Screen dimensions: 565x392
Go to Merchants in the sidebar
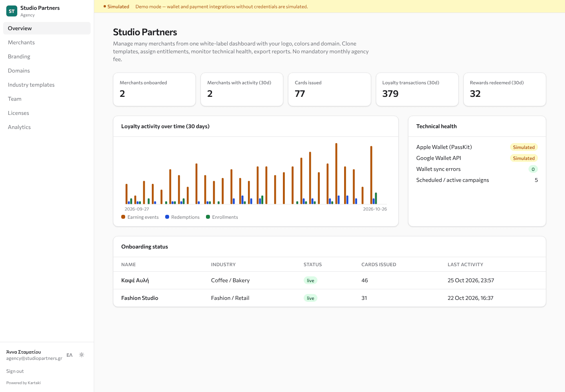pyautogui.click(x=47, y=42)
